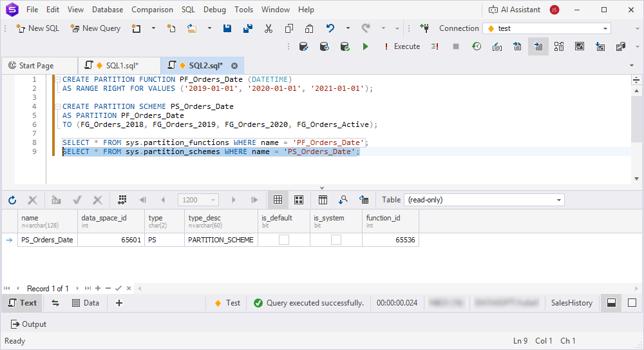Switch to the Text view button

pyautogui.click(x=23, y=303)
